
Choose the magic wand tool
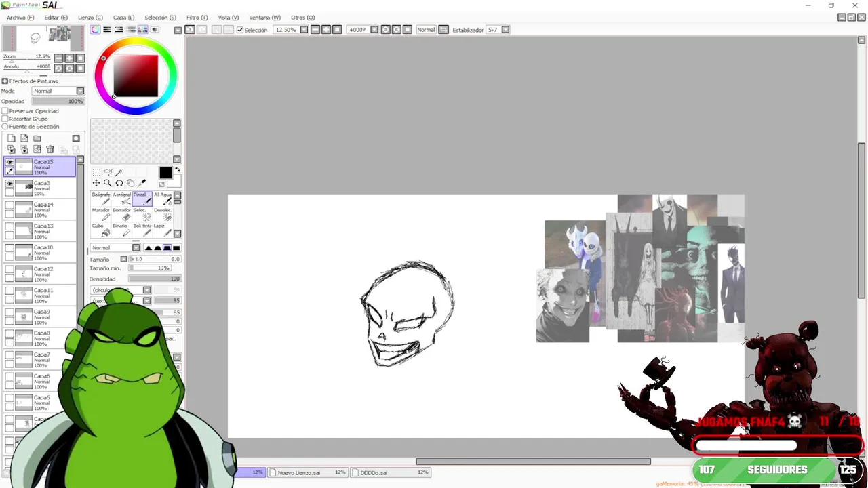[119, 173]
